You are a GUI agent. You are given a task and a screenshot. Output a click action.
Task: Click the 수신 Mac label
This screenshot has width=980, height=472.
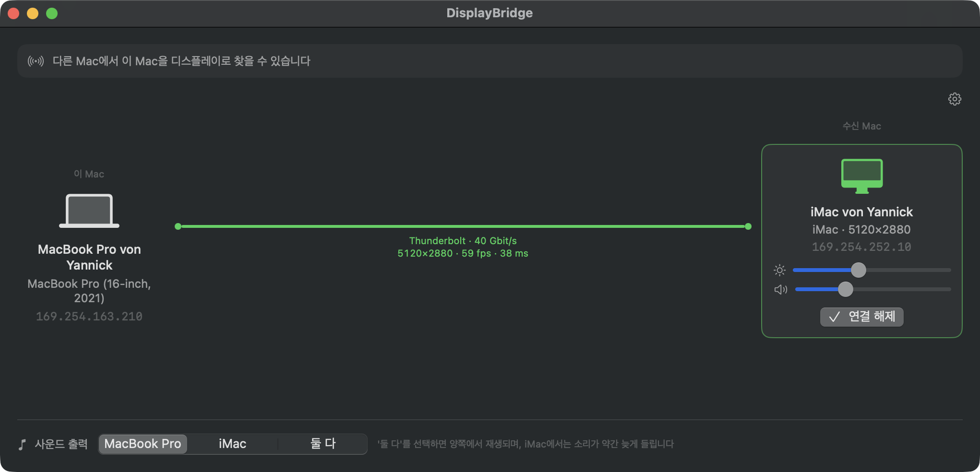862,126
